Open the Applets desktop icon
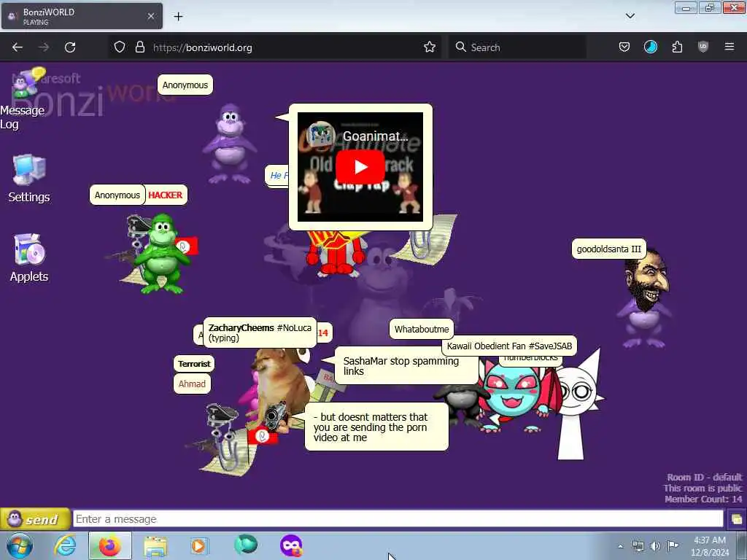This screenshot has height=560, width=747. click(x=28, y=258)
